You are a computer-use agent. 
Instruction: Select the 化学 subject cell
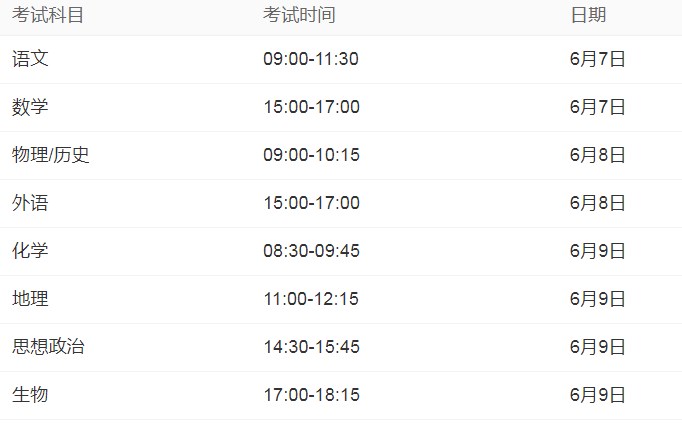(x=30, y=251)
